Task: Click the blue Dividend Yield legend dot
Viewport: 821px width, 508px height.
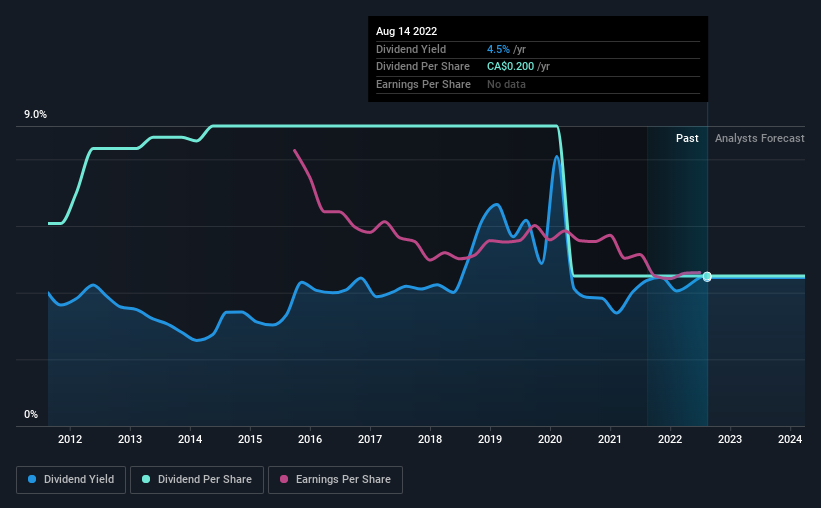Action: [x=32, y=479]
